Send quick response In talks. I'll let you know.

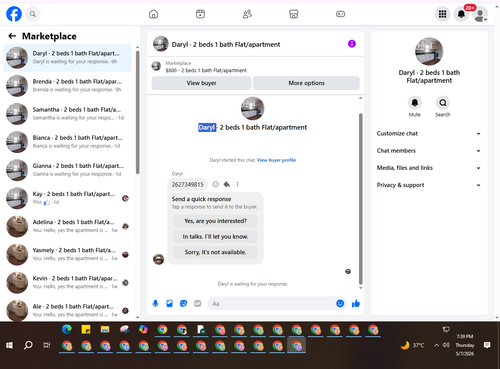(x=215, y=237)
